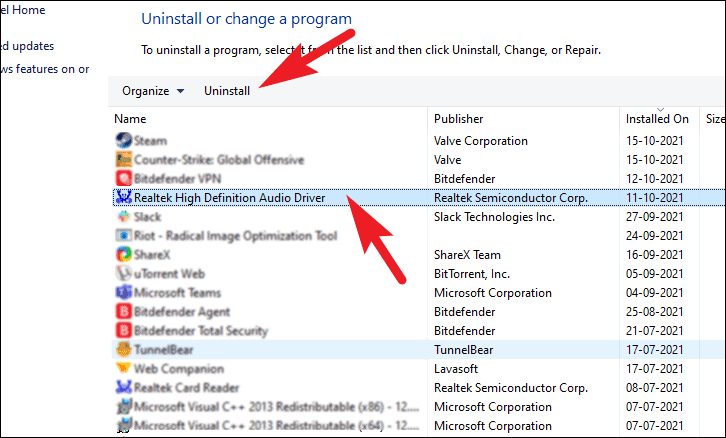
Task: Click the ShareX Team publisher cell
Action: (467, 255)
